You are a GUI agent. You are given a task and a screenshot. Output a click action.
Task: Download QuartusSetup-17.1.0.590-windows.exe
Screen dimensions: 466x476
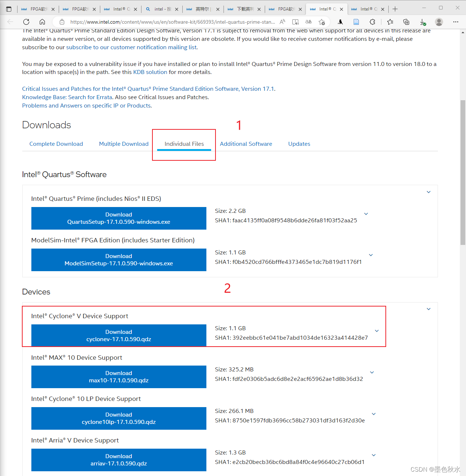click(x=119, y=218)
